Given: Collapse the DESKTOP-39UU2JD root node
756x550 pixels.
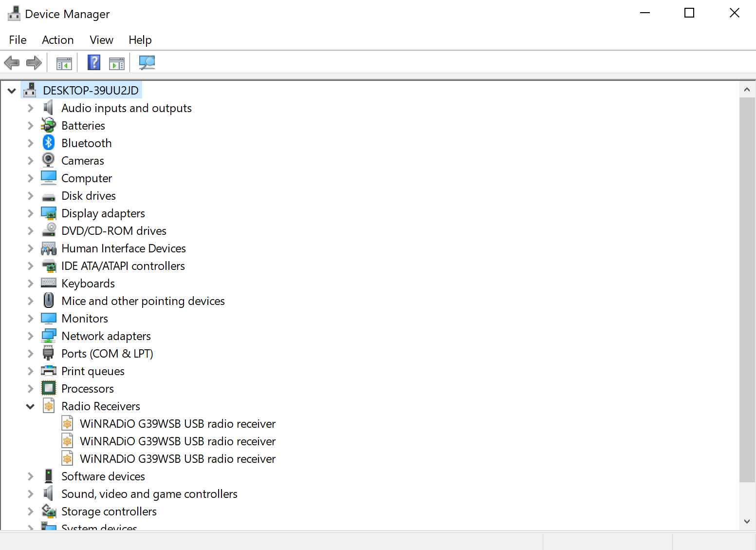Looking at the screenshot, I should (x=12, y=91).
